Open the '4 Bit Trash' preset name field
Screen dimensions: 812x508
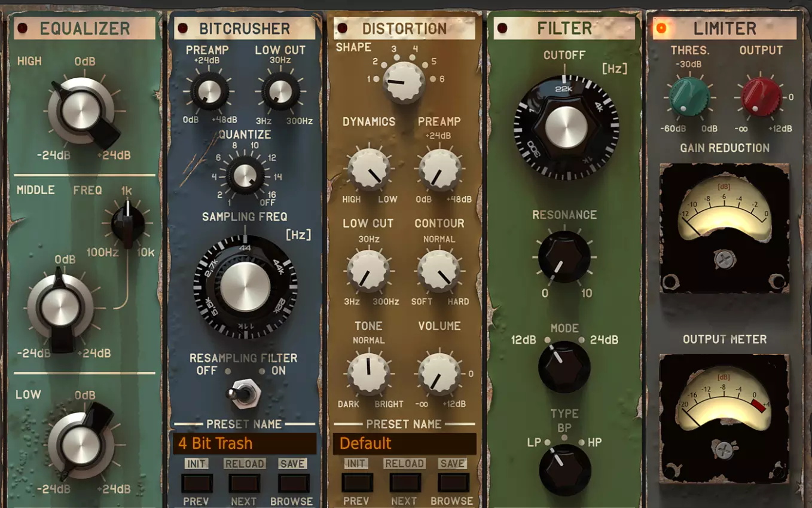(x=245, y=443)
